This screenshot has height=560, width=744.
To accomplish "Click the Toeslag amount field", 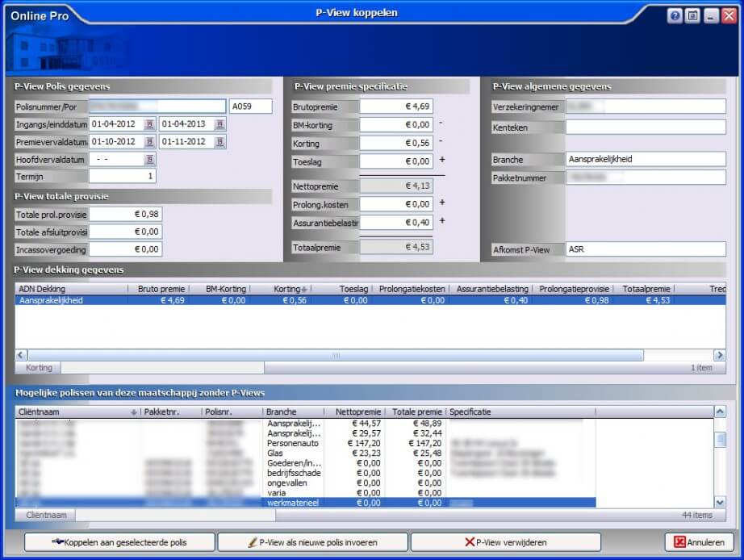I will coord(396,161).
